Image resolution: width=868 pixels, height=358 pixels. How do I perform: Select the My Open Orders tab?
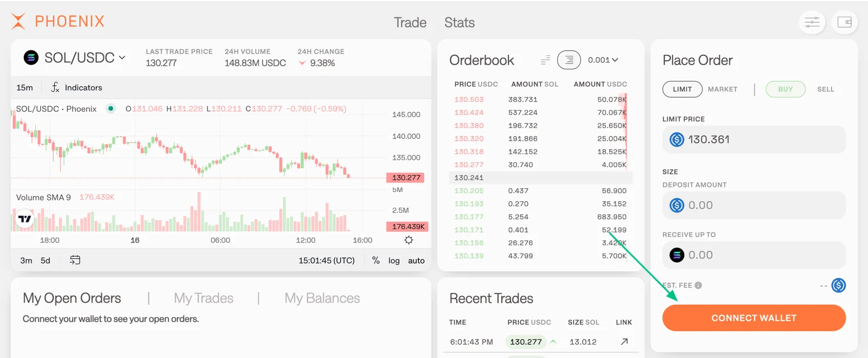(x=72, y=298)
